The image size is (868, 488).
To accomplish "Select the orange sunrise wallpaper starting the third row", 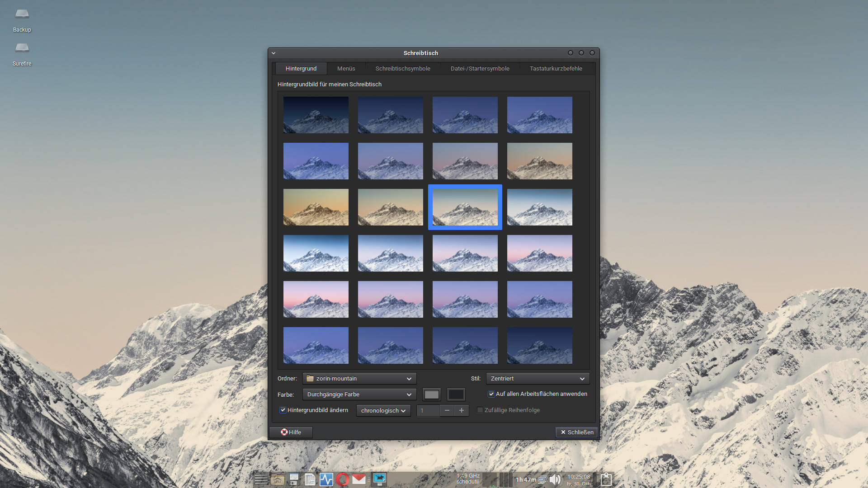I will point(316,207).
